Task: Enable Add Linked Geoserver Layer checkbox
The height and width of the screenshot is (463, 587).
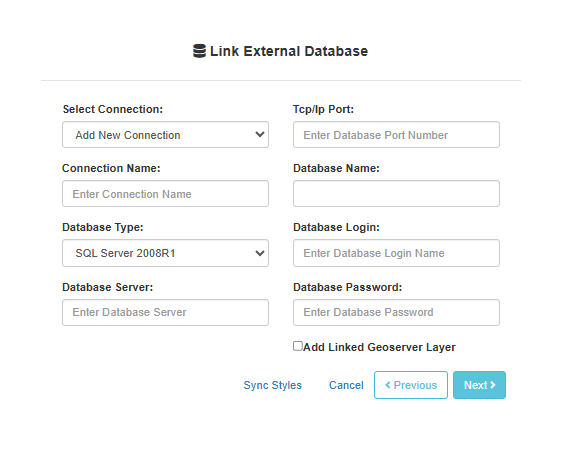Action: (298, 346)
